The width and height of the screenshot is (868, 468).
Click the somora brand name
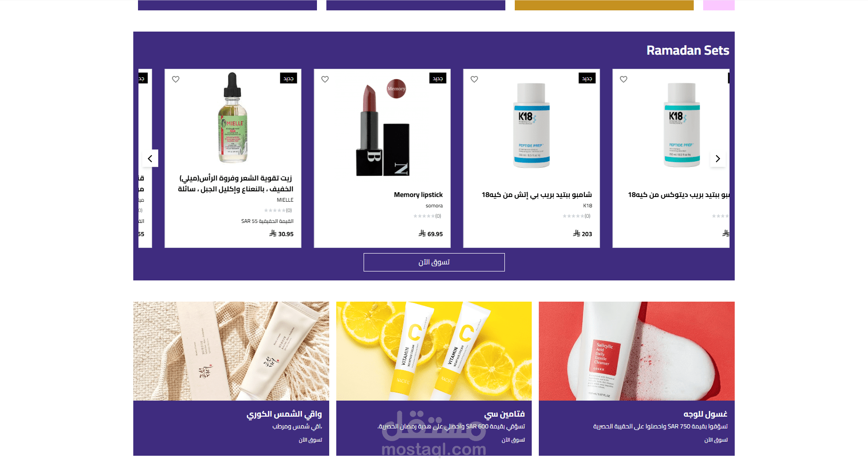pos(434,205)
